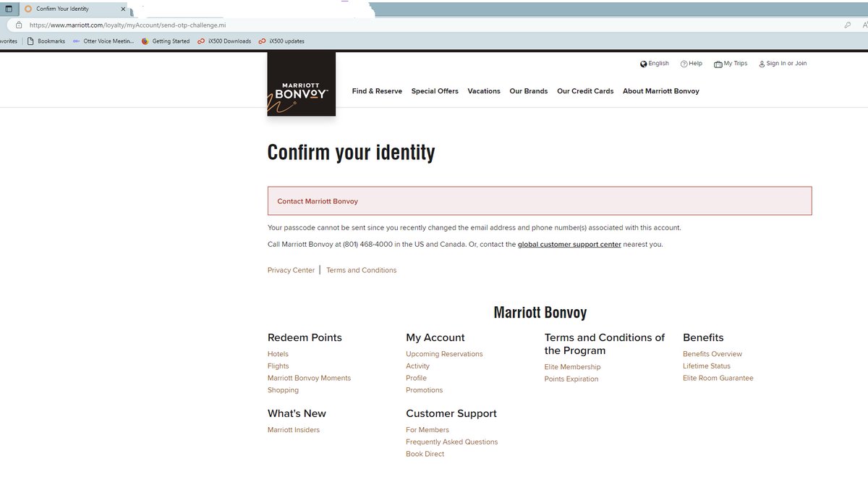Open iX500 Downloads bookmark
The image size is (868, 485).
pyautogui.click(x=224, y=41)
